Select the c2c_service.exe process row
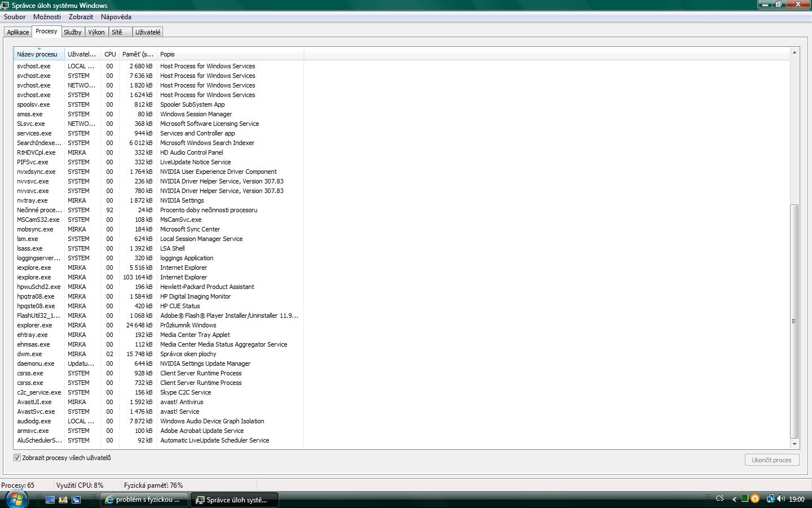The height and width of the screenshot is (508, 812). (x=158, y=392)
